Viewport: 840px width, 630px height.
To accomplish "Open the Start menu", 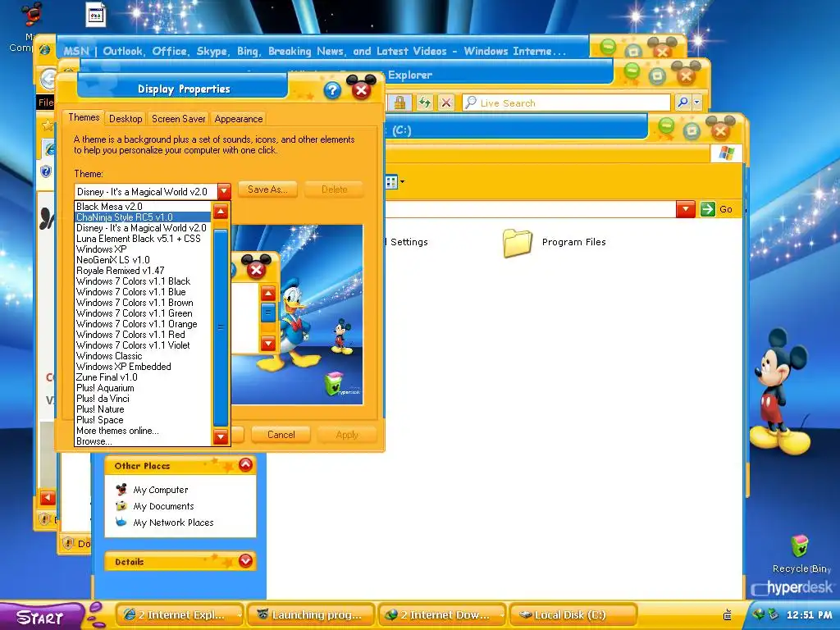I will (41, 617).
